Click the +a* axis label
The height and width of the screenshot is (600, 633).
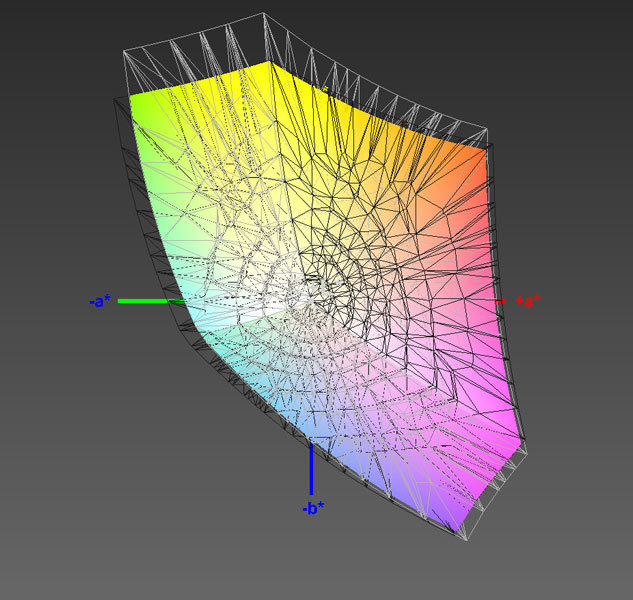click(x=528, y=301)
